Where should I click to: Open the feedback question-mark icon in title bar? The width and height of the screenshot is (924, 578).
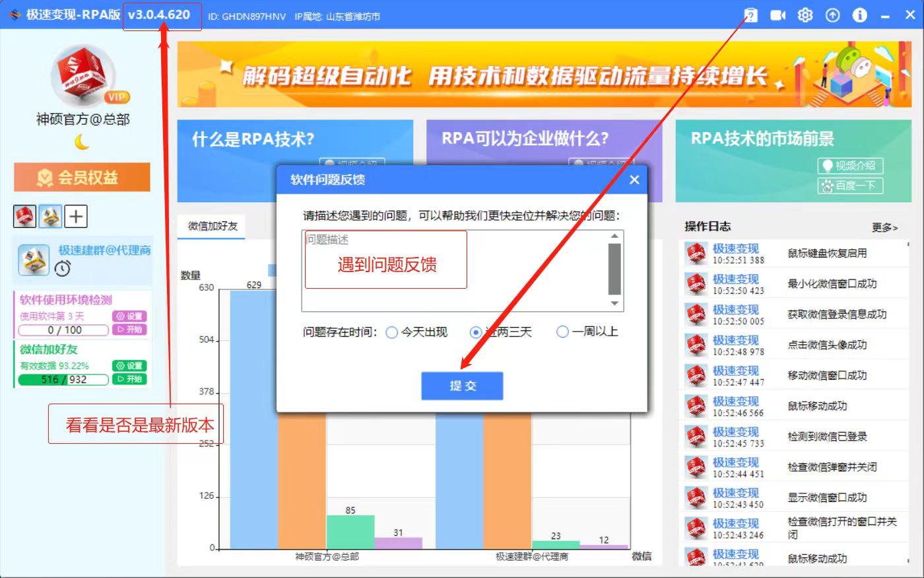pyautogui.click(x=750, y=15)
